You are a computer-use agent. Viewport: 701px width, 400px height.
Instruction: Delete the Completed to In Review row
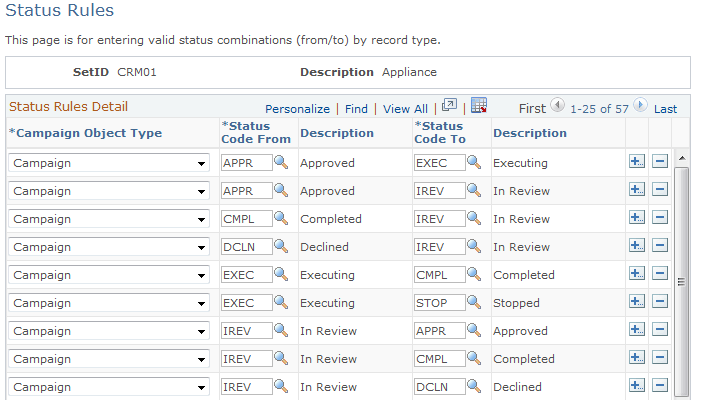pos(660,218)
